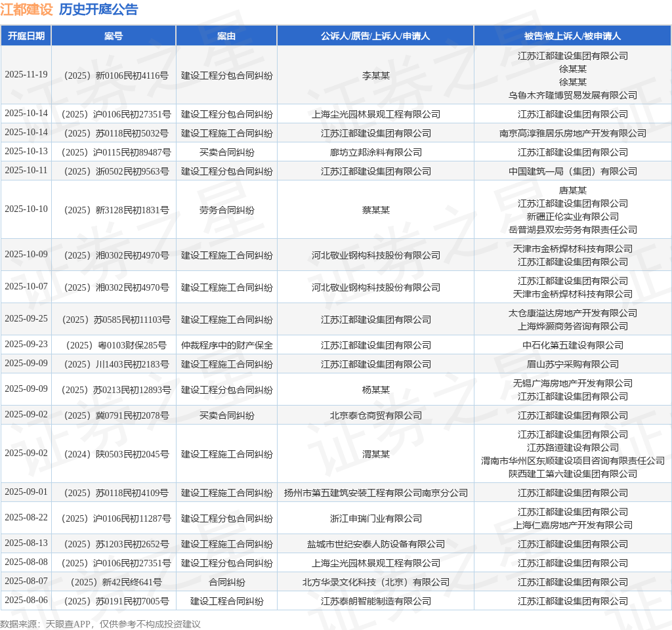Click plaintiff 盐城市世纪安泰人防设备有限公司
The image size is (672, 630).
pos(376,544)
